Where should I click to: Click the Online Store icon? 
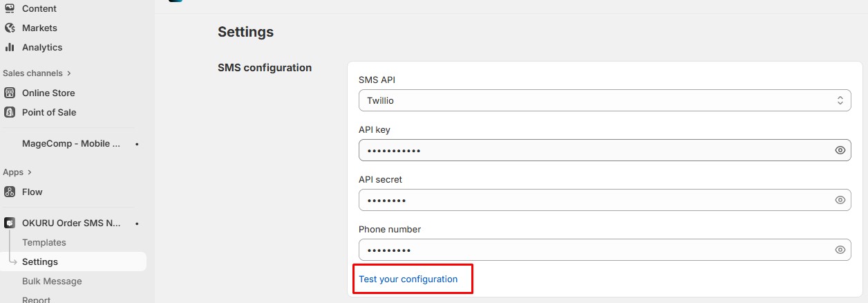(x=10, y=93)
